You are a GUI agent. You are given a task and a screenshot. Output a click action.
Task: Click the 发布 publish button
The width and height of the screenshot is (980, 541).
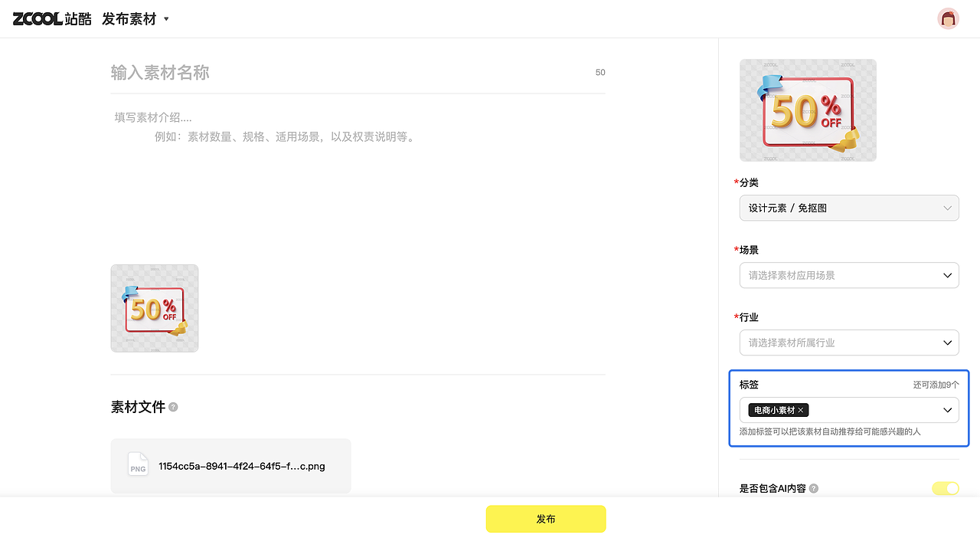tap(546, 519)
